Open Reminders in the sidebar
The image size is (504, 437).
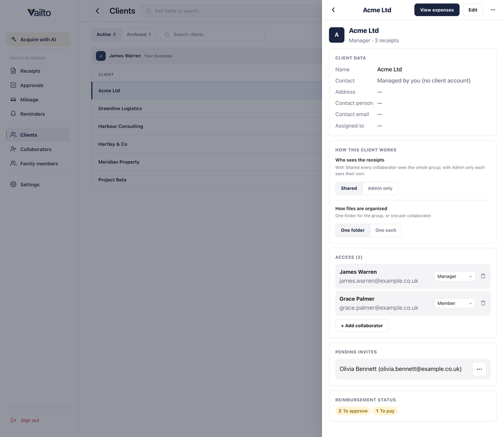[38, 114]
